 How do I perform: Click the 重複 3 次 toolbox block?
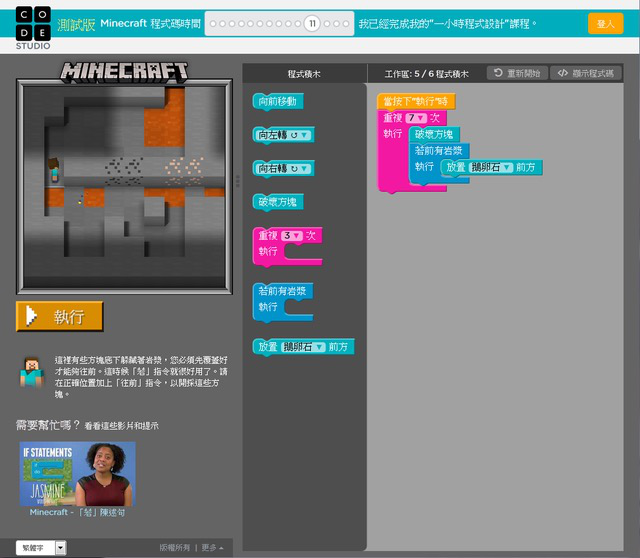(x=287, y=246)
